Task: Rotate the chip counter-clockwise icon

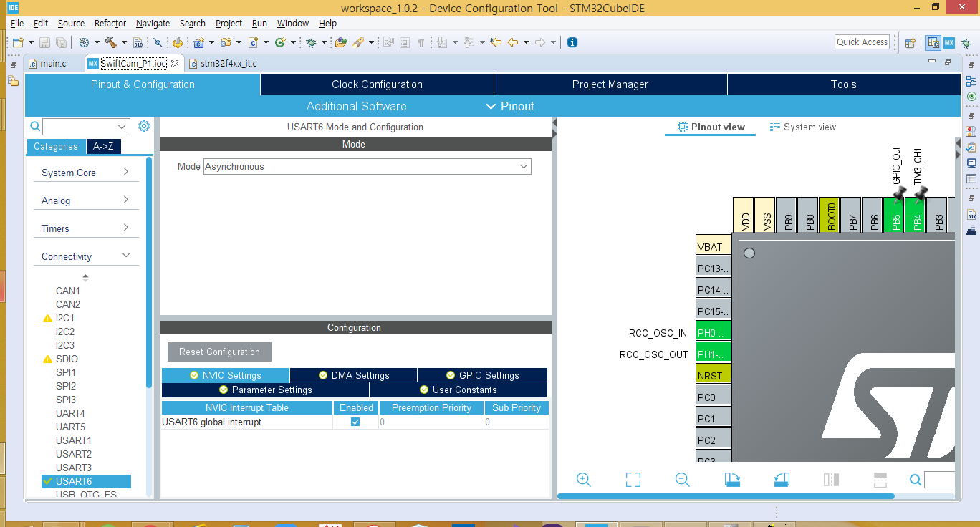Action: (782, 480)
